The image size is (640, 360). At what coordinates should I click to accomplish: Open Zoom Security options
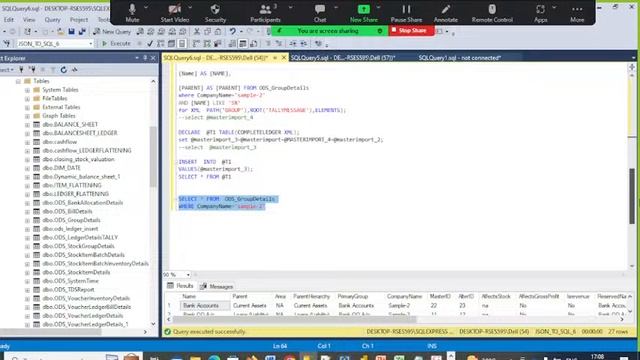tap(215, 13)
